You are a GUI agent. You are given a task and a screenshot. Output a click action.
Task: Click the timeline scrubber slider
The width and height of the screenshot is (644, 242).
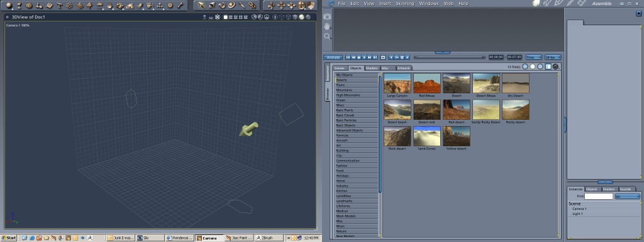coord(449,57)
